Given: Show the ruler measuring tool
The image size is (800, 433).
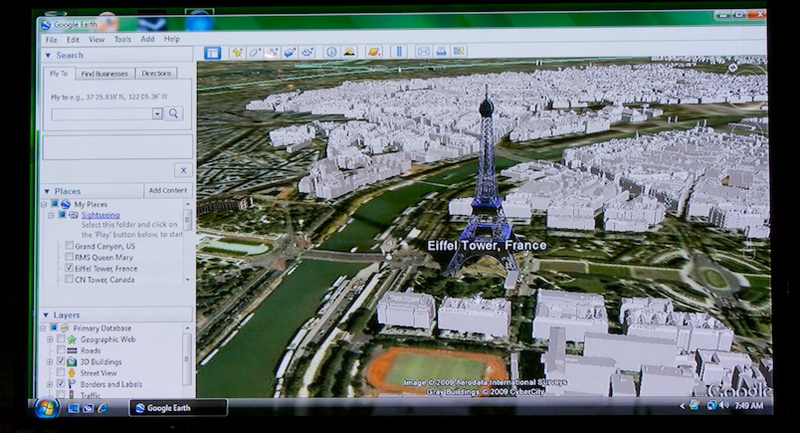Looking at the screenshot, I should pos(398,52).
